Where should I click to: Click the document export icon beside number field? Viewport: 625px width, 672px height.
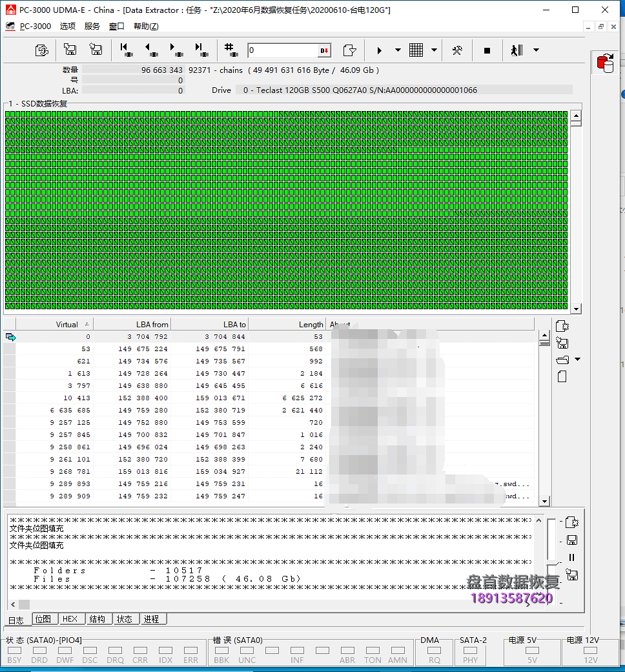[350, 50]
